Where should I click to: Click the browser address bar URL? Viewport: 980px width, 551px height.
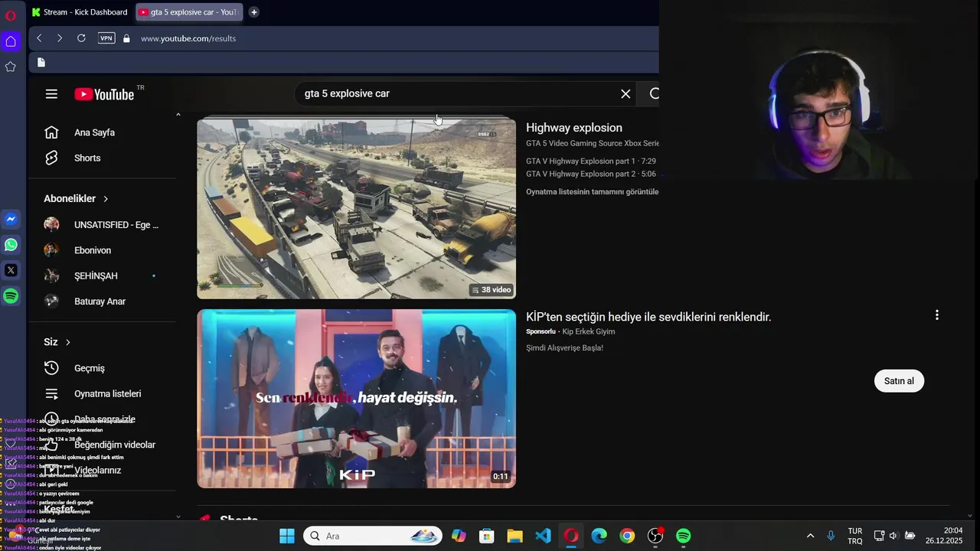188,38
